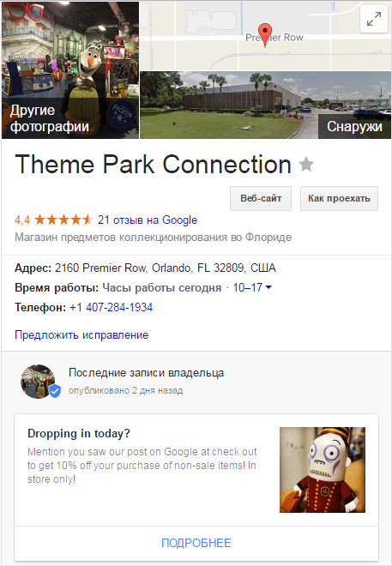Click the red map pin marker
This screenshot has width=392, height=566.
click(x=265, y=34)
